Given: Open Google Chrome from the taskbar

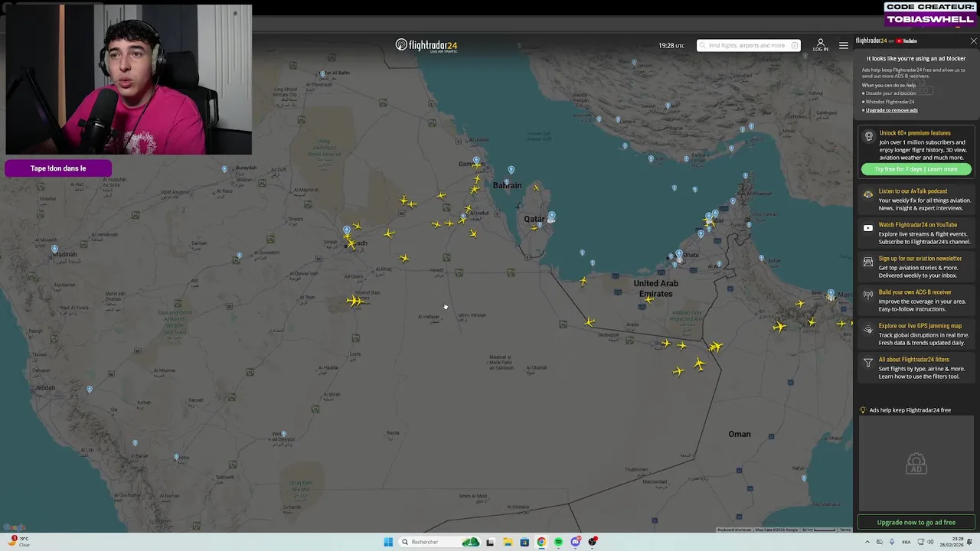Looking at the screenshot, I should (541, 542).
